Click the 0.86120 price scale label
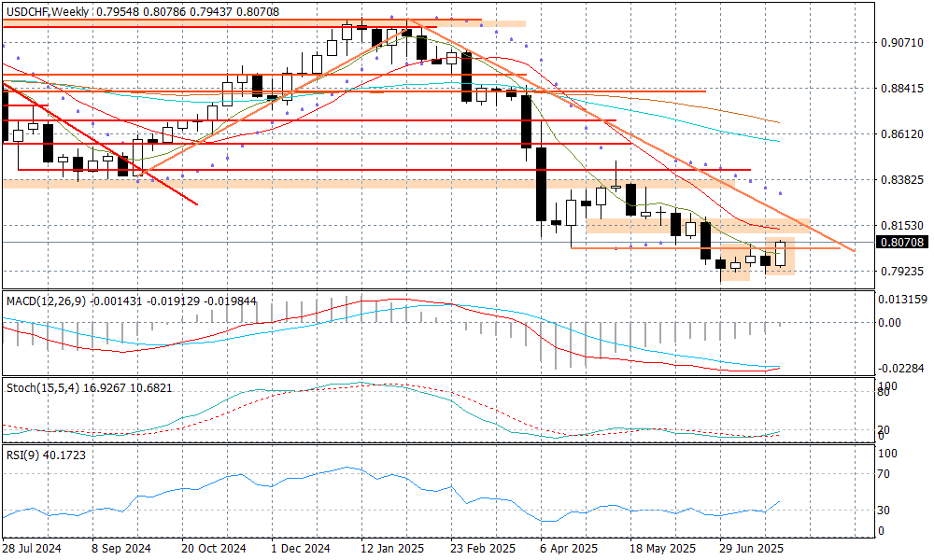This screenshot has height=560, width=934. coord(902,133)
